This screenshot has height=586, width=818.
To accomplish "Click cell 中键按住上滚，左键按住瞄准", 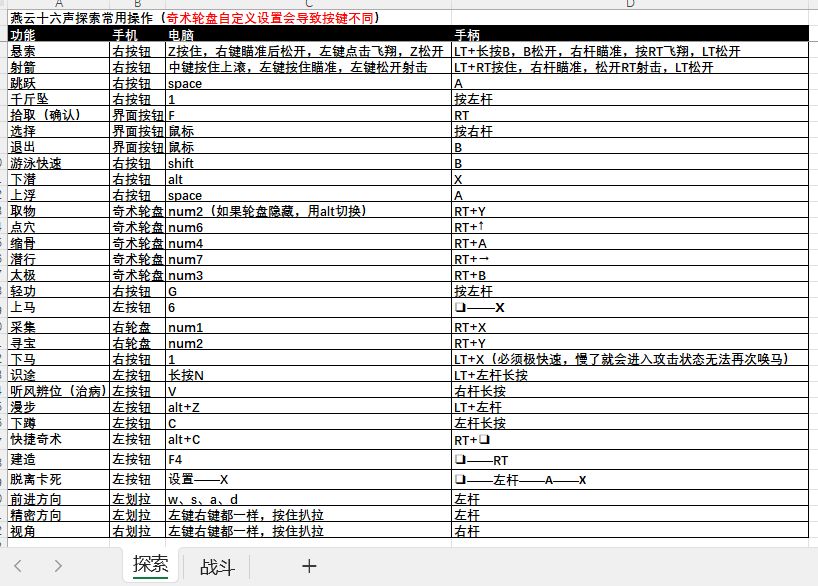I will point(308,67).
